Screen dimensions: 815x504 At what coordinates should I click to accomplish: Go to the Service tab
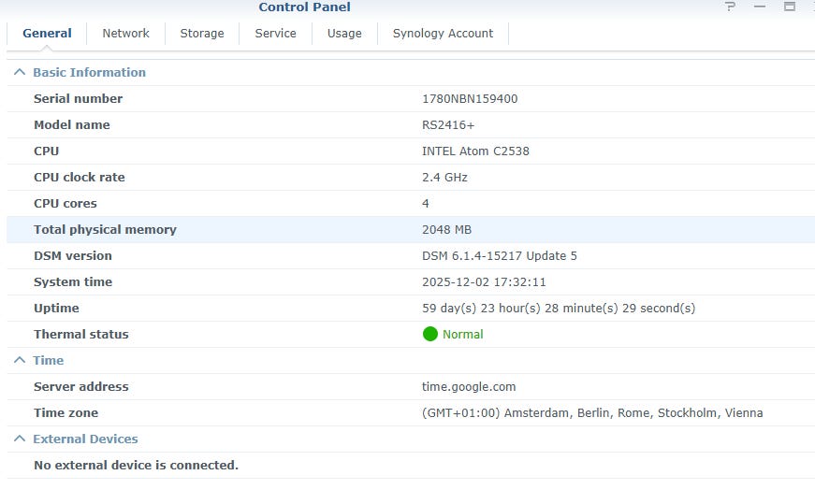pos(275,33)
